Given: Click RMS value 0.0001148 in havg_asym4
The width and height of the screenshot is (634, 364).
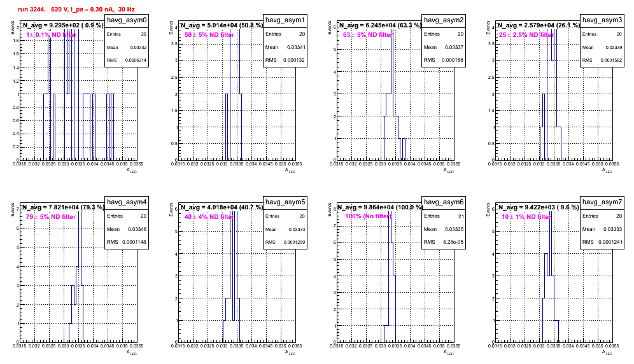Looking at the screenshot, I should click(134, 242).
